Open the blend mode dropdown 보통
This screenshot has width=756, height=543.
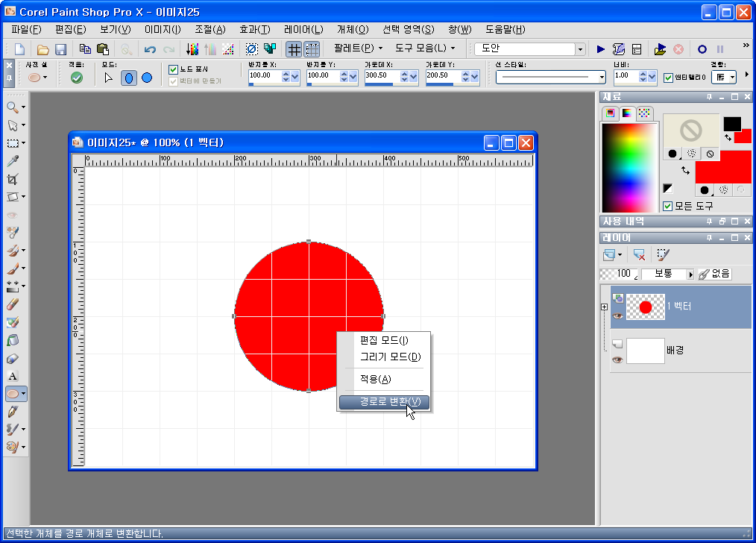[668, 274]
